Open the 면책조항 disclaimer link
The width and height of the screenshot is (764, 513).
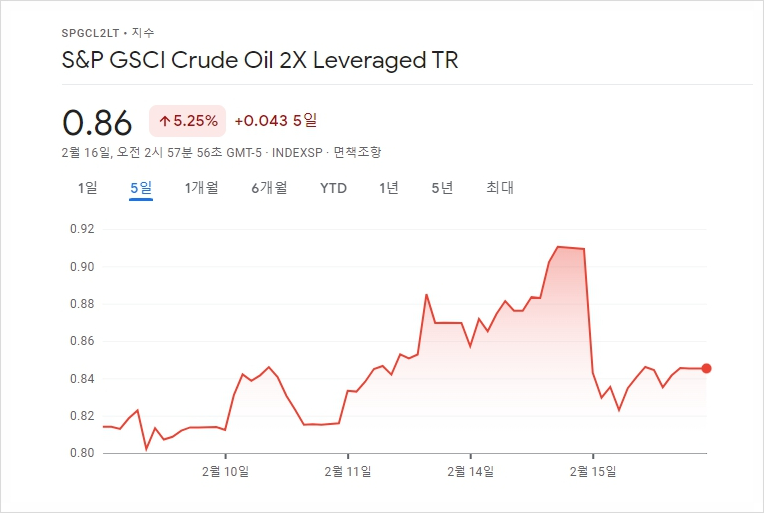point(357,152)
